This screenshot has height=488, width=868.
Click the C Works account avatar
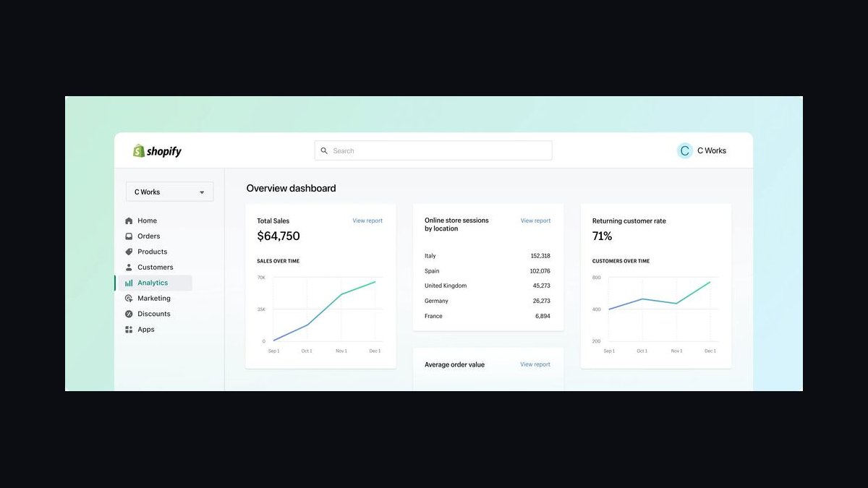tap(685, 150)
